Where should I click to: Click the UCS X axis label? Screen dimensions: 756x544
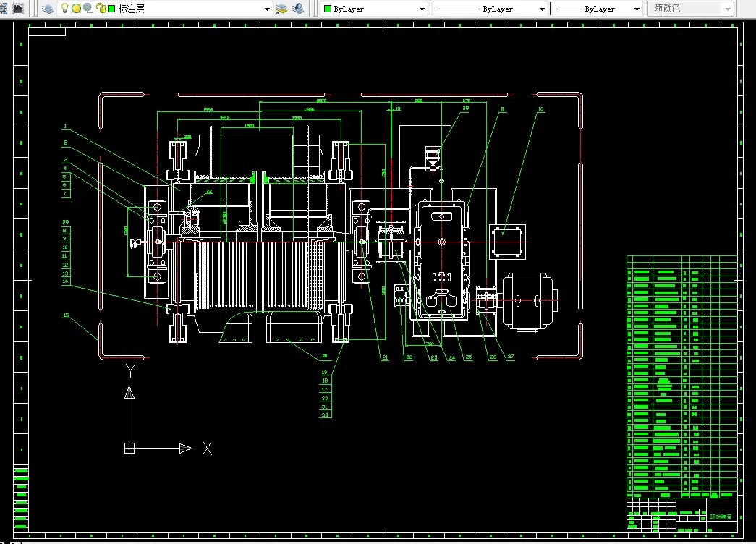point(207,449)
